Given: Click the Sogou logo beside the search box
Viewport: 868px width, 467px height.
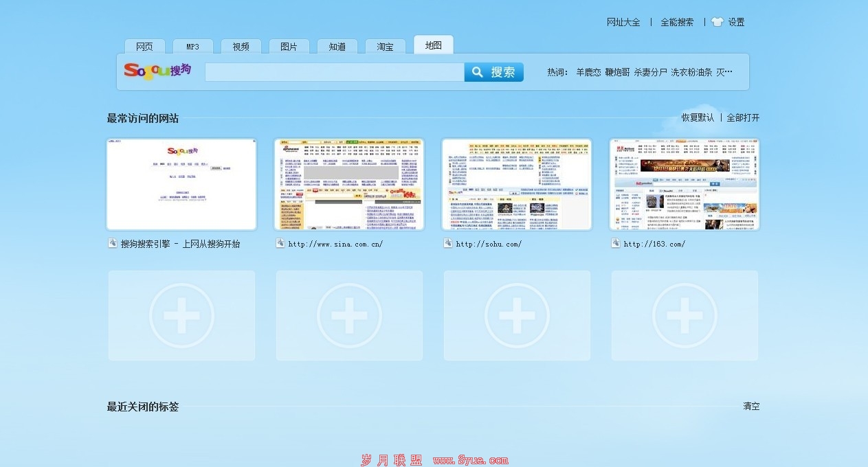Looking at the screenshot, I should 159,71.
